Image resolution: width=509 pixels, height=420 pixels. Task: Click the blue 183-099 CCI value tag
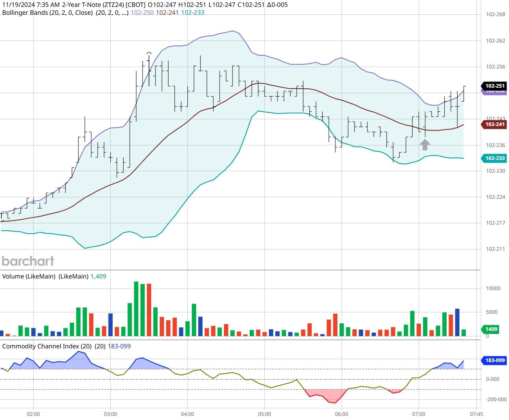(x=494, y=360)
